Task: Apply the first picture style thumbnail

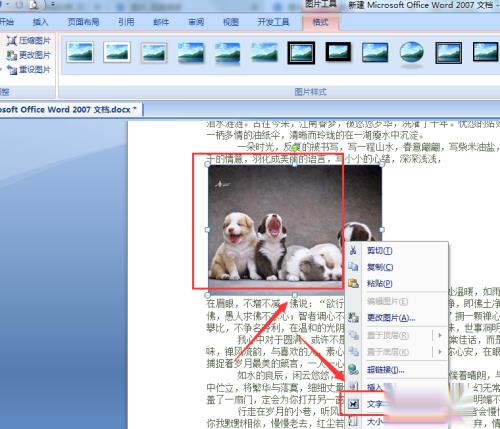Action: 80,52
